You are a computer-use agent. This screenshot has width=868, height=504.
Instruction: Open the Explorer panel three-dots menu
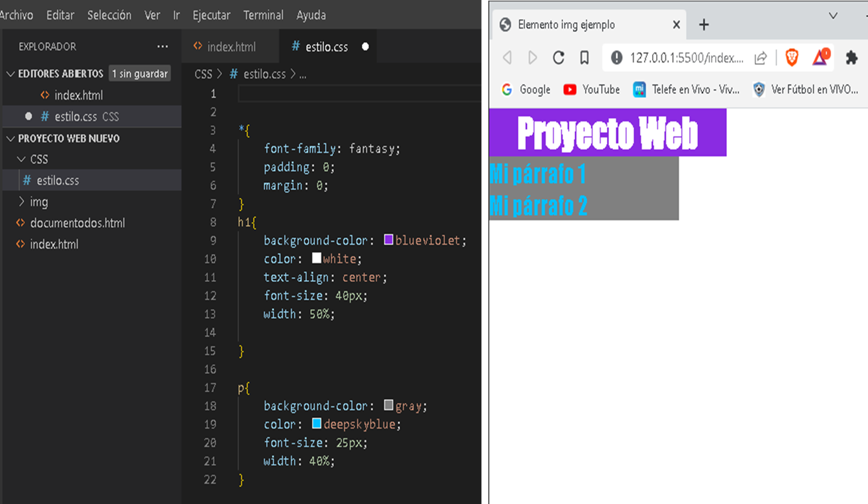pos(163,46)
